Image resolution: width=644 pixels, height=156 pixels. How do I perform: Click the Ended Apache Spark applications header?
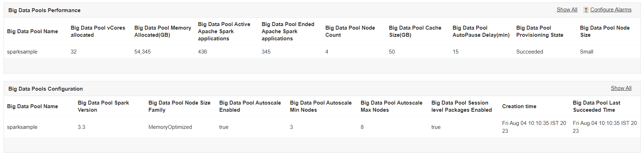288,31
